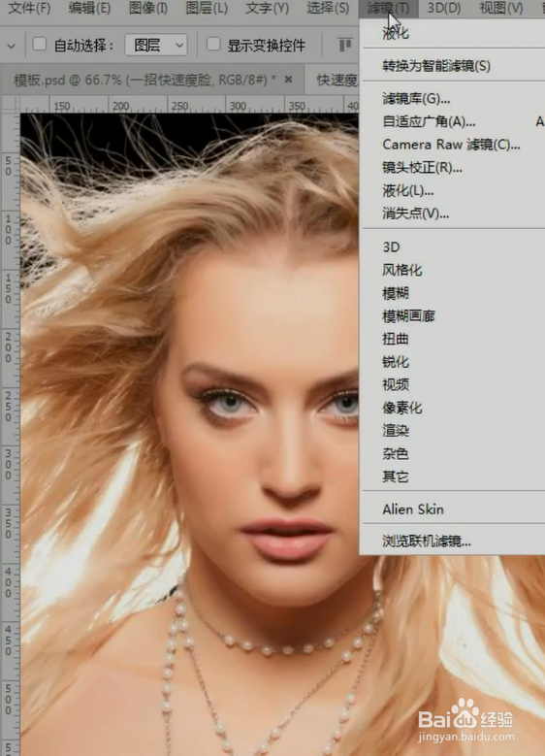Open the 图像(I) menu
This screenshot has height=756, width=545.
[148, 8]
